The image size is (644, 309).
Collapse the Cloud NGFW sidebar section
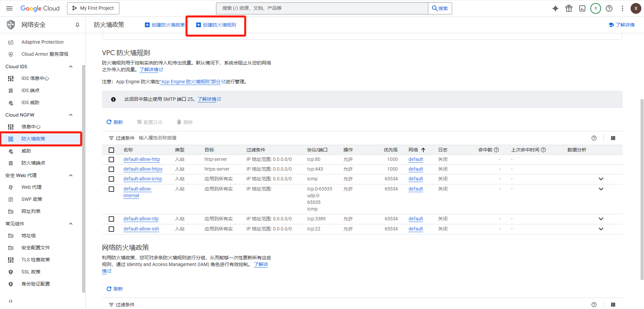pos(71,115)
